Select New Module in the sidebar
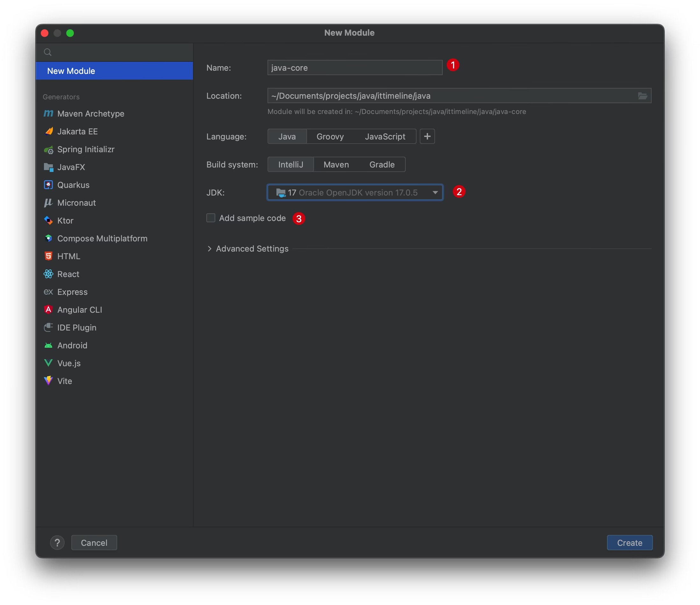 115,71
